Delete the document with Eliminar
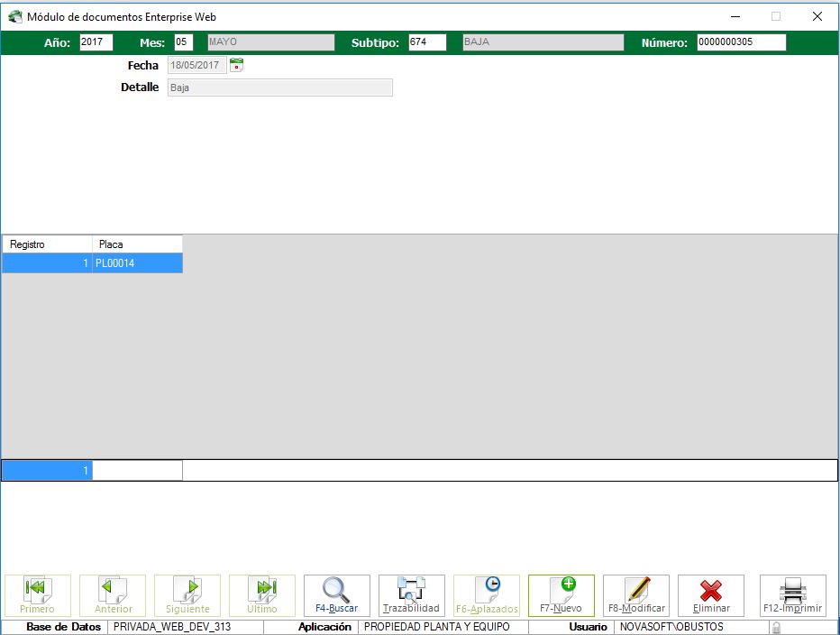Viewport: 840px width, 635px height. tap(711, 596)
